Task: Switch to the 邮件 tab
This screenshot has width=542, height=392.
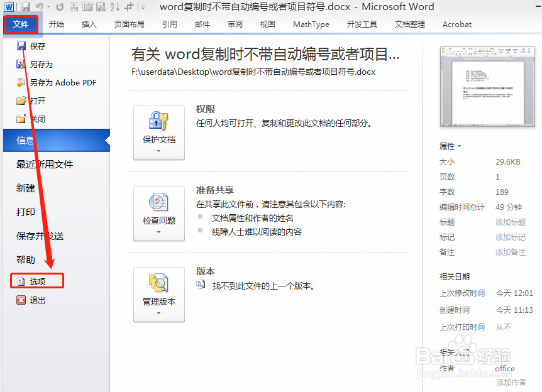Action: tap(202, 24)
